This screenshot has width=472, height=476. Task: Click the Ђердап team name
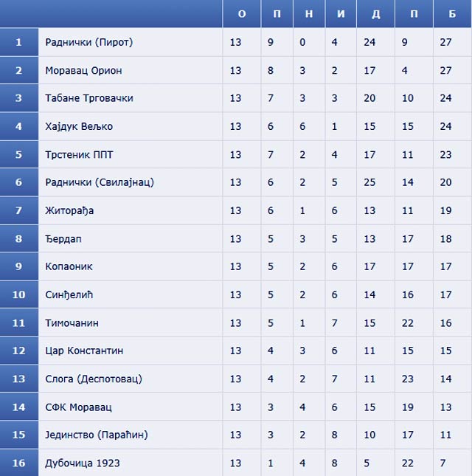point(63,238)
